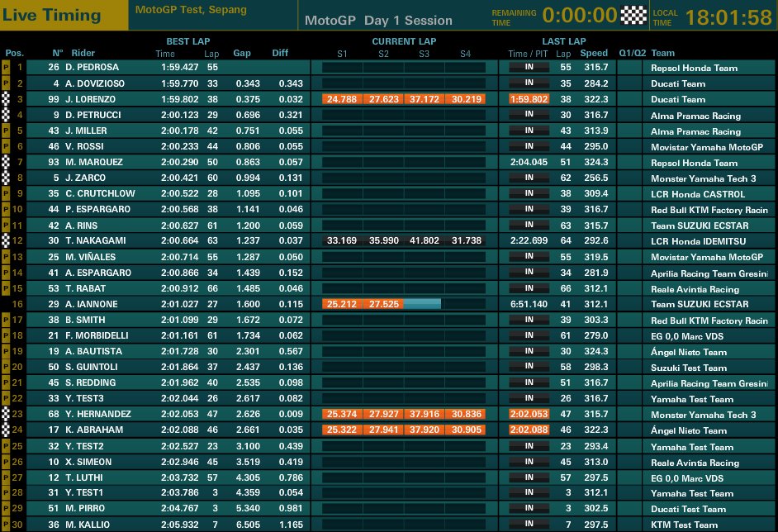Click the P pit marker beside C. Crutchlow
Screen dimensions: 778x532
pos(6,193)
